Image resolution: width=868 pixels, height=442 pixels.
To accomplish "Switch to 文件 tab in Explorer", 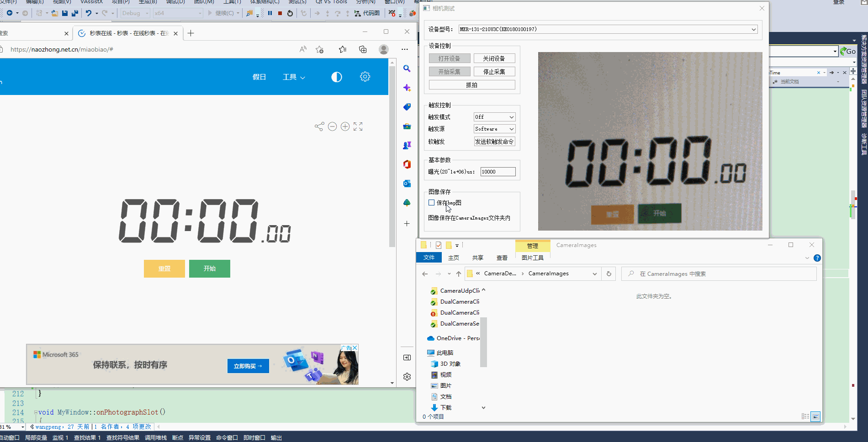I will (x=429, y=258).
